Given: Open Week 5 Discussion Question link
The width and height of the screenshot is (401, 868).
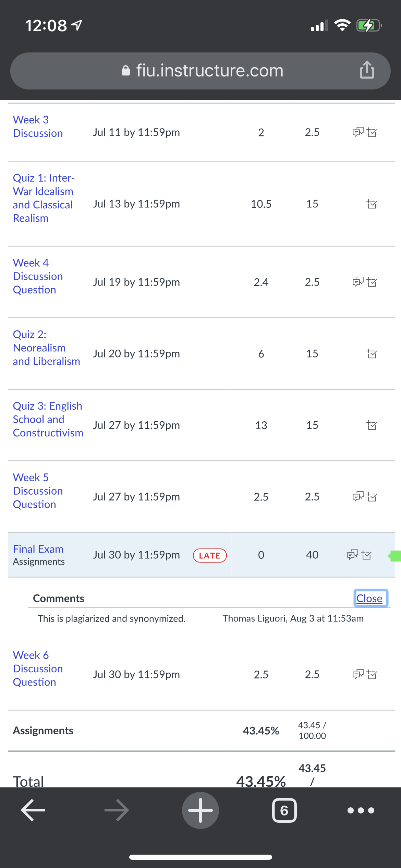Looking at the screenshot, I should [x=38, y=491].
